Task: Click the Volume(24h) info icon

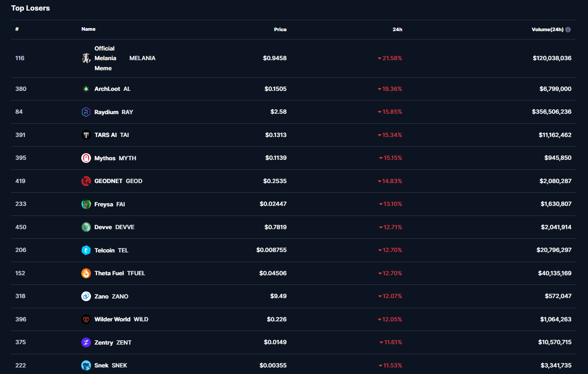Action: pos(568,29)
